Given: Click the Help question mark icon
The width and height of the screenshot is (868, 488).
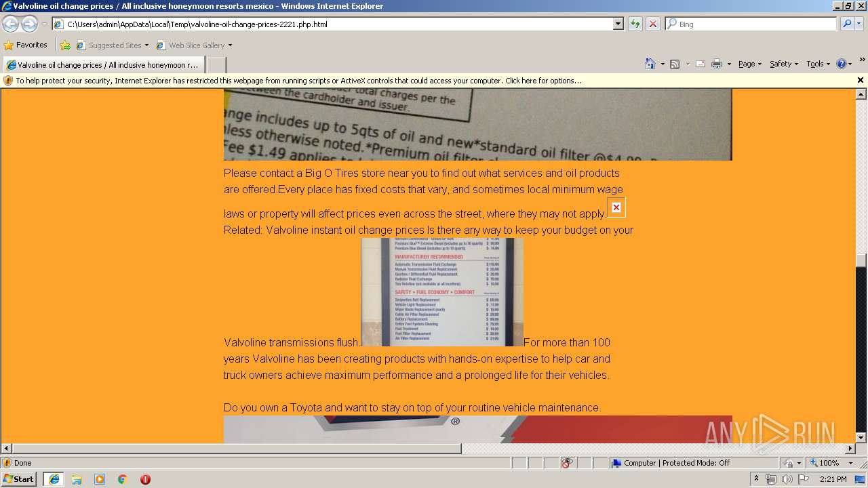Looking at the screenshot, I should point(841,64).
